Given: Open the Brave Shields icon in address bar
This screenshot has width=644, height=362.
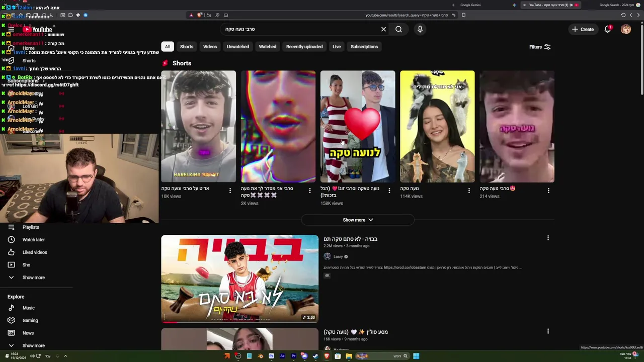Looking at the screenshot, I should pyautogui.click(x=199, y=15).
